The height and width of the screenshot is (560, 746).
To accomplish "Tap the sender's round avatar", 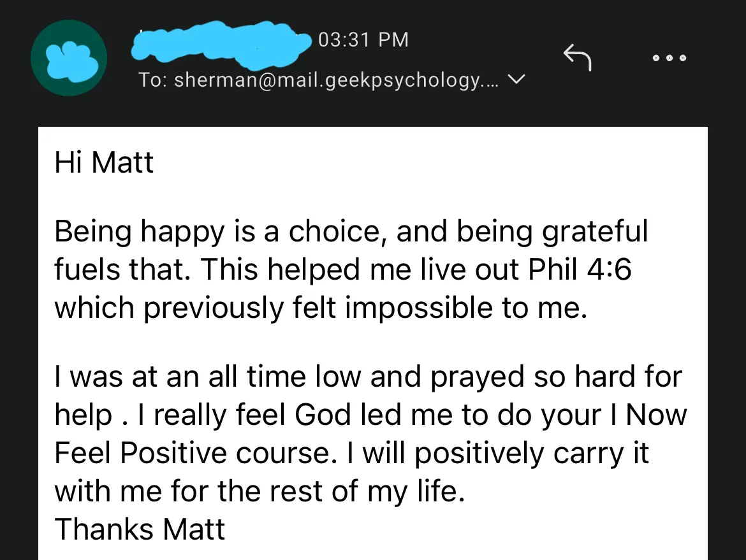I will pos(69,58).
